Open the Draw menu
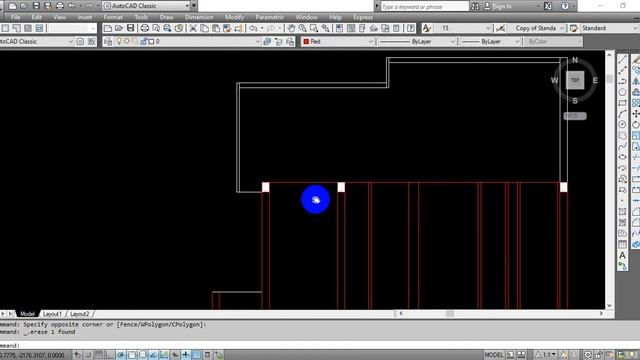This screenshot has height=360, width=640. (167, 17)
